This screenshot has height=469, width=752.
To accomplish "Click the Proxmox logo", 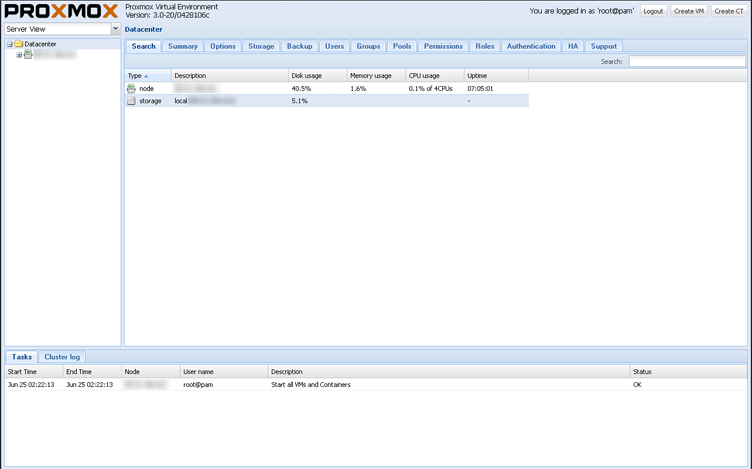I will point(61,11).
